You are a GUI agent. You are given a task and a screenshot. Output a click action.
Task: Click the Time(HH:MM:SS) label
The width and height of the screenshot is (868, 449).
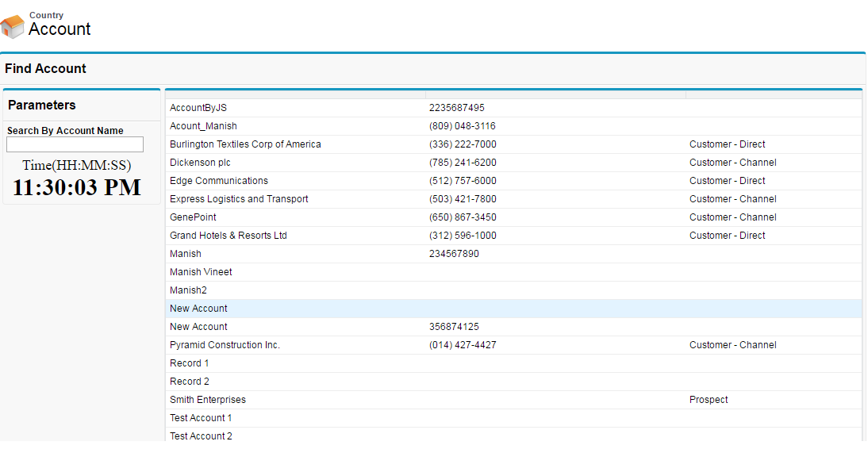[x=77, y=166]
